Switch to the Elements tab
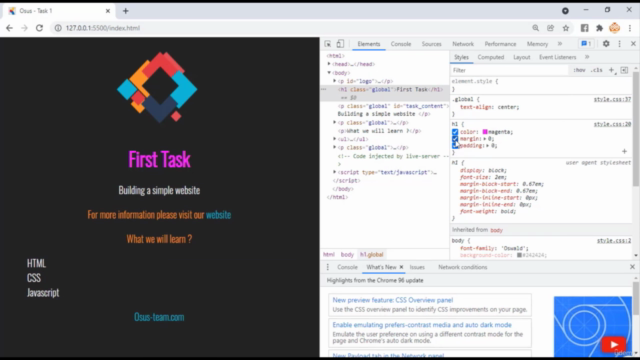This screenshot has height=360, width=640. (x=369, y=44)
